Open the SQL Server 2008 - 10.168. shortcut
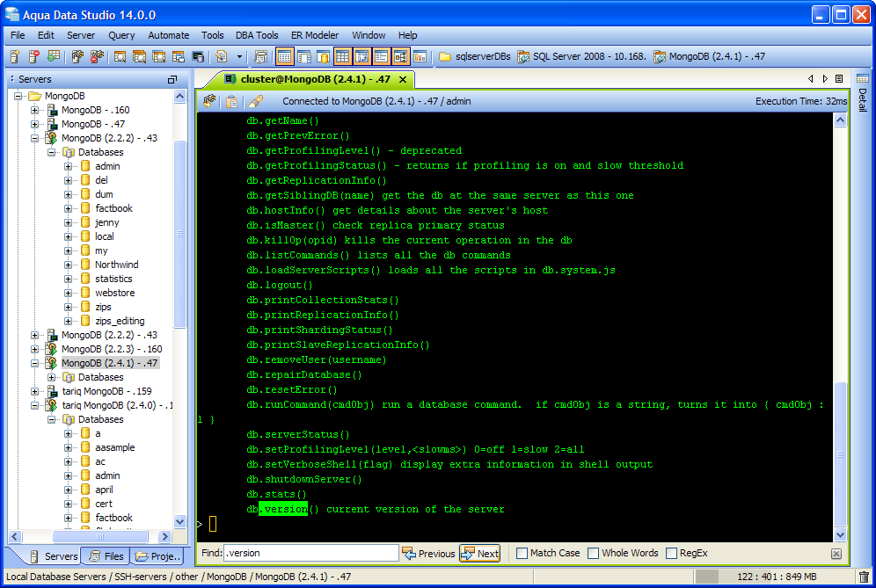The image size is (876, 588). click(581, 56)
